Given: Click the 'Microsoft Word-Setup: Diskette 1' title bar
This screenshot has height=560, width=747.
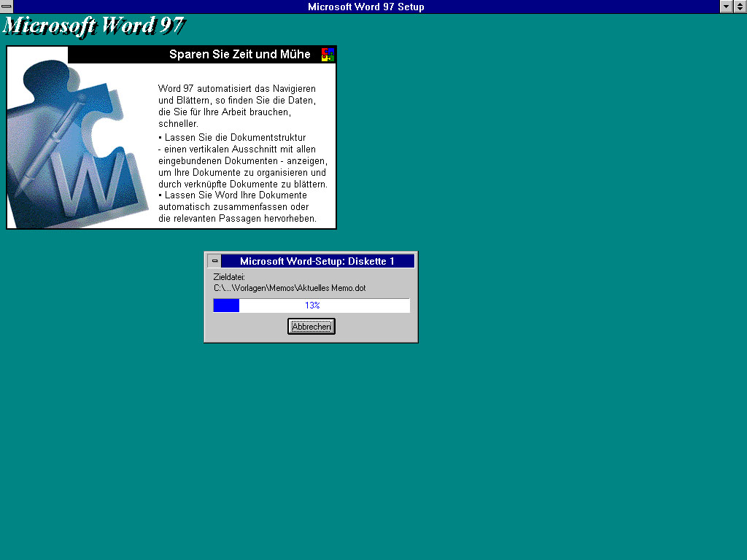Looking at the screenshot, I should 318,261.
